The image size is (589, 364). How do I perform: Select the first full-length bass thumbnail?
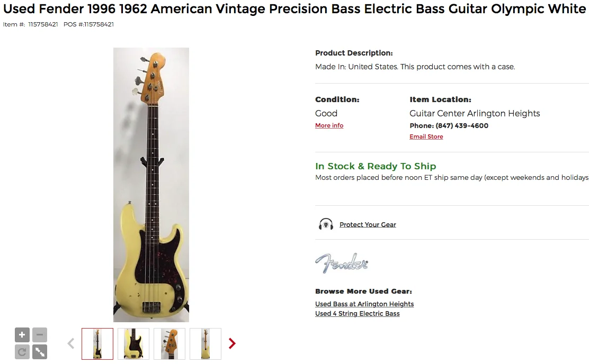pos(97,344)
